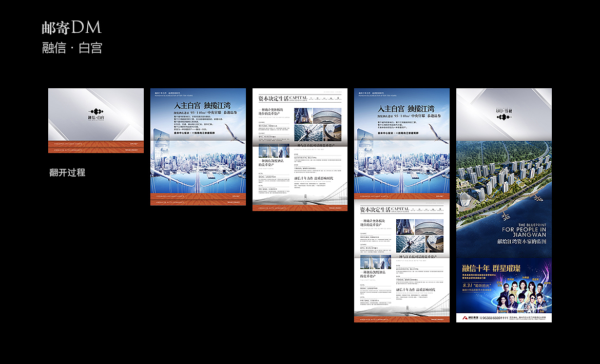Click THE BLUEPRINT FOR PEOPLE IN JIANGWAN text
Screen dimensions: 600x364
pos(524,230)
